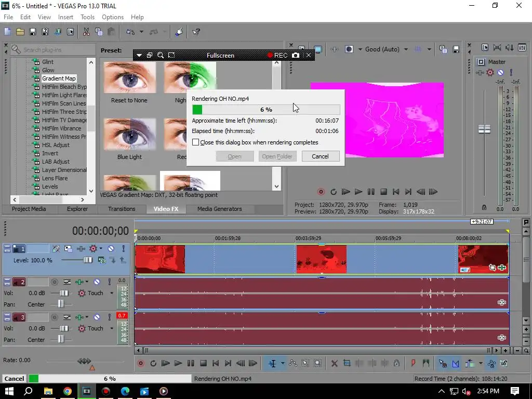Solo video track 1 with the exclamation icon
This screenshot has width=532, height=399.
[124, 249]
